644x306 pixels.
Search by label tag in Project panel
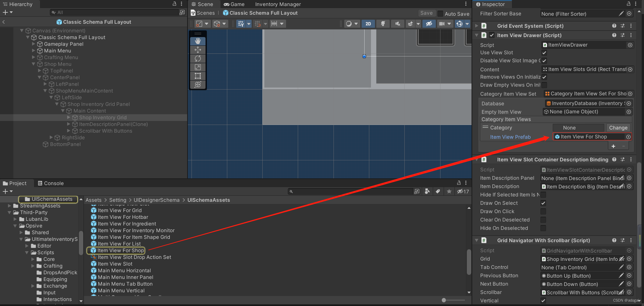[438, 191]
